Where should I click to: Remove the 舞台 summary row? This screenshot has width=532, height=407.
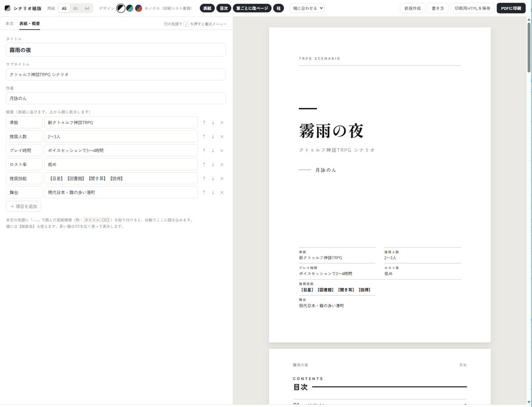pos(222,192)
